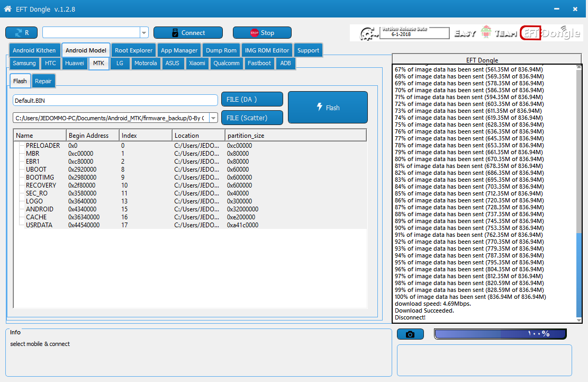Click the Connect button

point(188,33)
